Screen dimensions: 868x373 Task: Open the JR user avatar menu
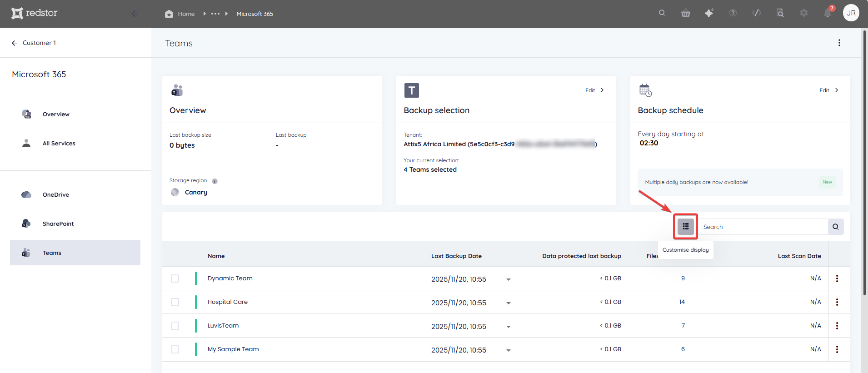[x=851, y=13]
